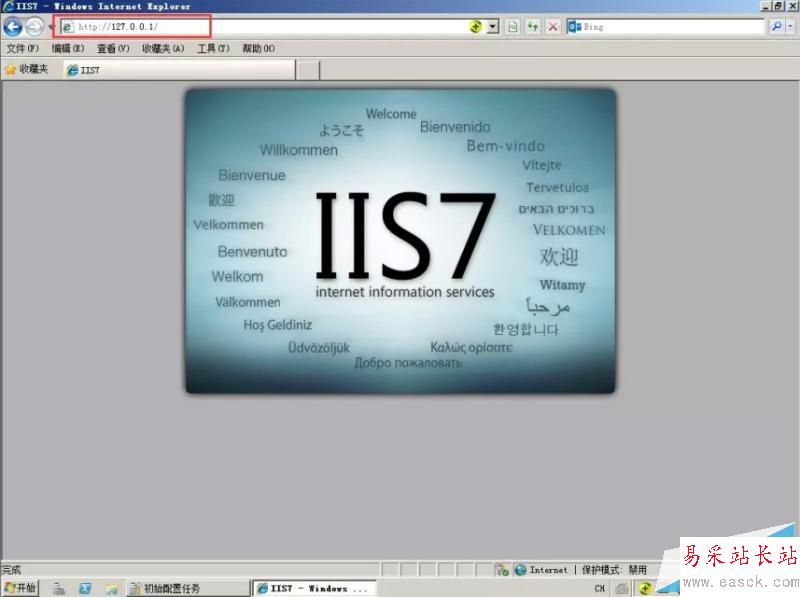This screenshot has height=597, width=800.
Task: Click the 完成 status text
Action: tap(11, 569)
